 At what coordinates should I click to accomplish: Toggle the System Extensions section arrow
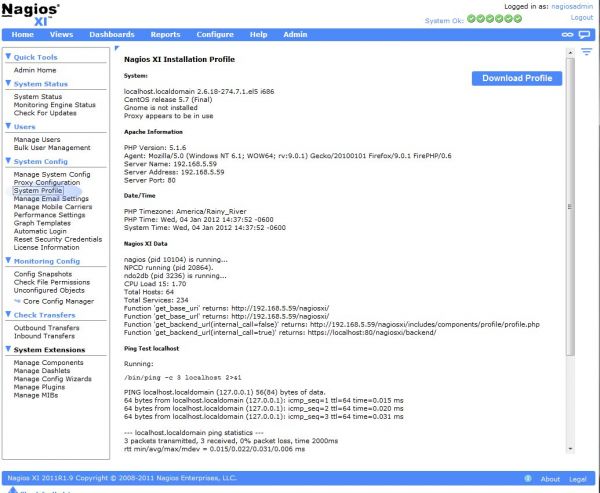coord(9,349)
